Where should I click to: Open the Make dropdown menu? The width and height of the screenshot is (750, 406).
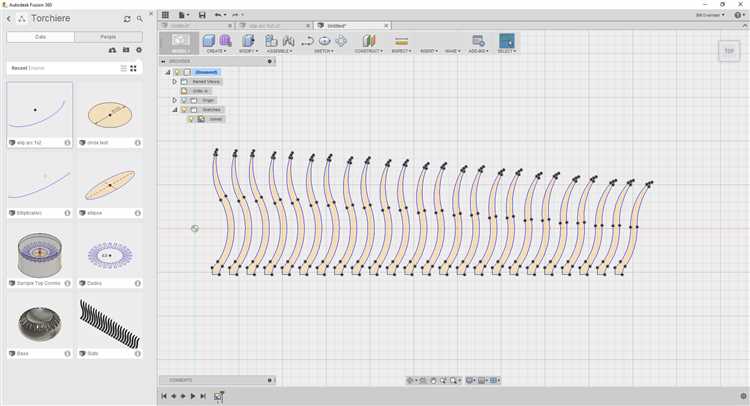tap(452, 51)
